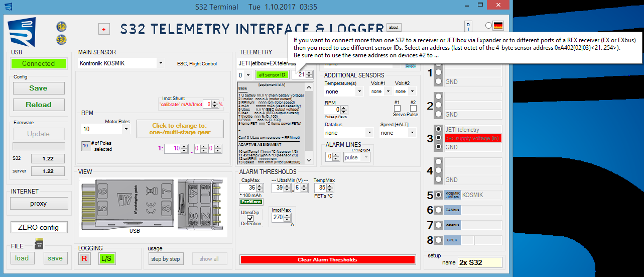This screenshot has height=277, width=644.
Task: Click the step by step usage button
Action: 165,259
